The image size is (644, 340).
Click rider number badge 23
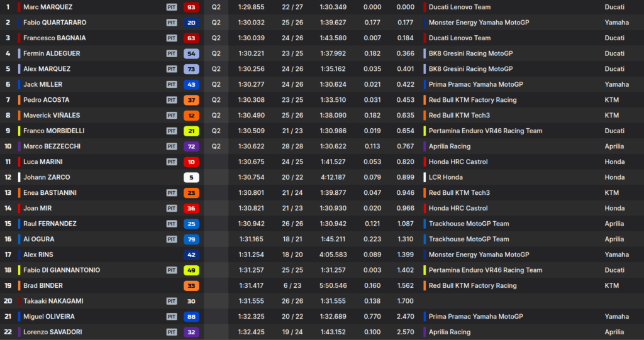191,192
